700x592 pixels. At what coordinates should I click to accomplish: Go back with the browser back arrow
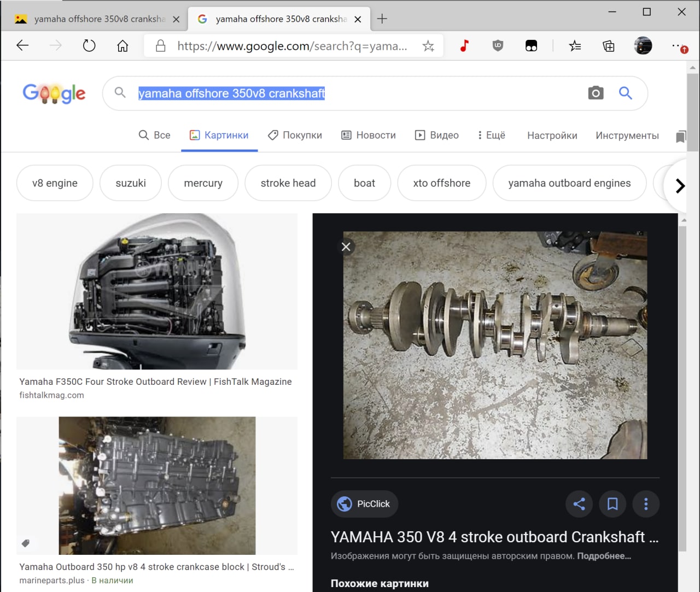pos(22,46)
